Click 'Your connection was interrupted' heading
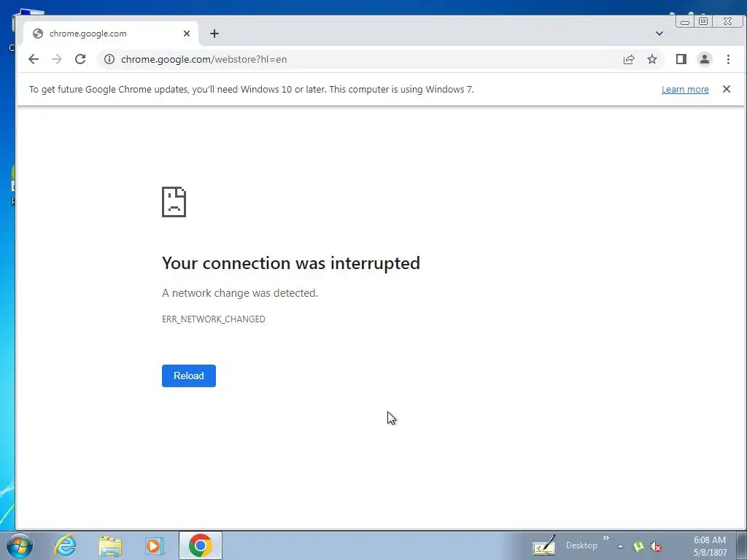Image resolution: width=747 pixels, height=560 pixels. click(x=290, y=262)
